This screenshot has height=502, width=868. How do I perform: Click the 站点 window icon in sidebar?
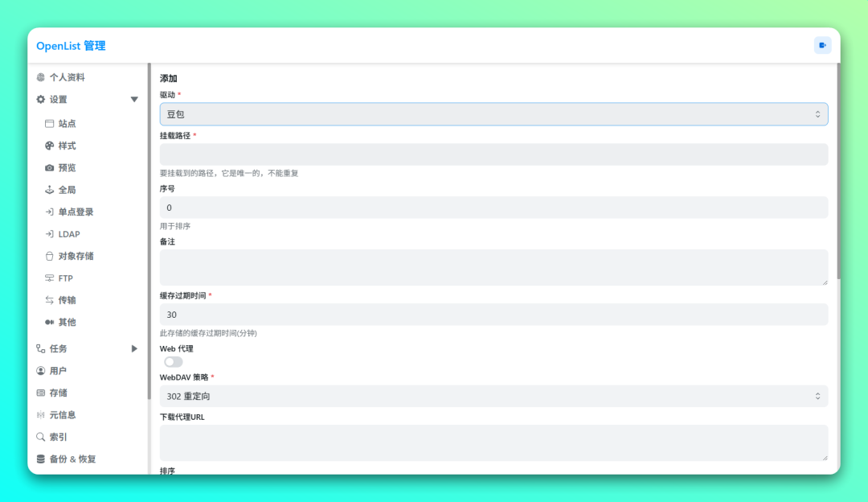pos(50,124)
